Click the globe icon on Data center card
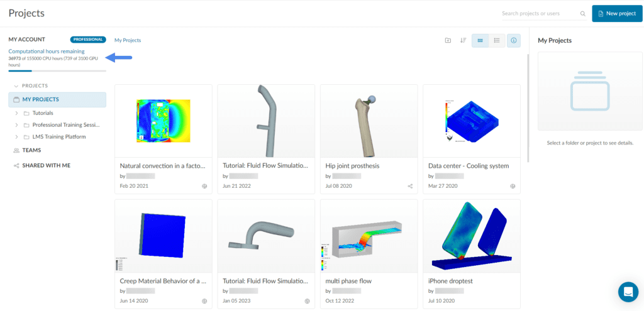This screenshot has height=311, width=644. pyautogui.click(x=513, y=186)
